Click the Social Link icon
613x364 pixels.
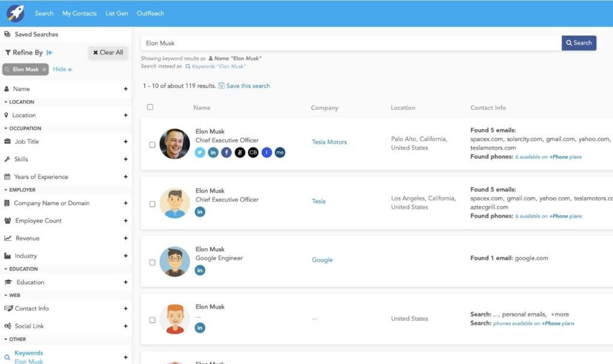[x=7, y=326]
